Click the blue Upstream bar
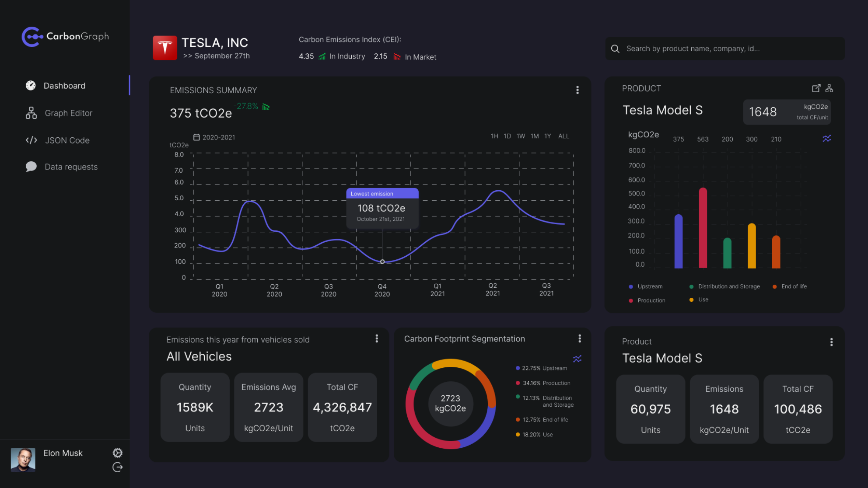The image size is (868, 488). pos(679,241)
